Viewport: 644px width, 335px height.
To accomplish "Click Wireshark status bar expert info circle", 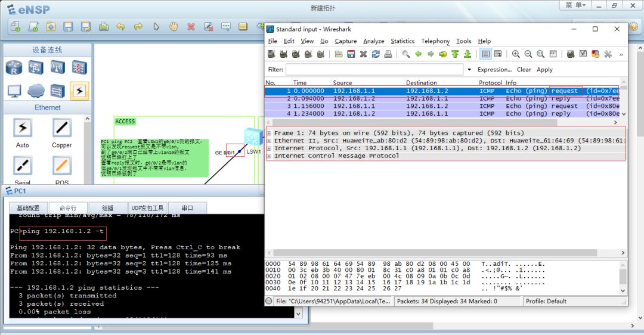I will click(268, 302).
